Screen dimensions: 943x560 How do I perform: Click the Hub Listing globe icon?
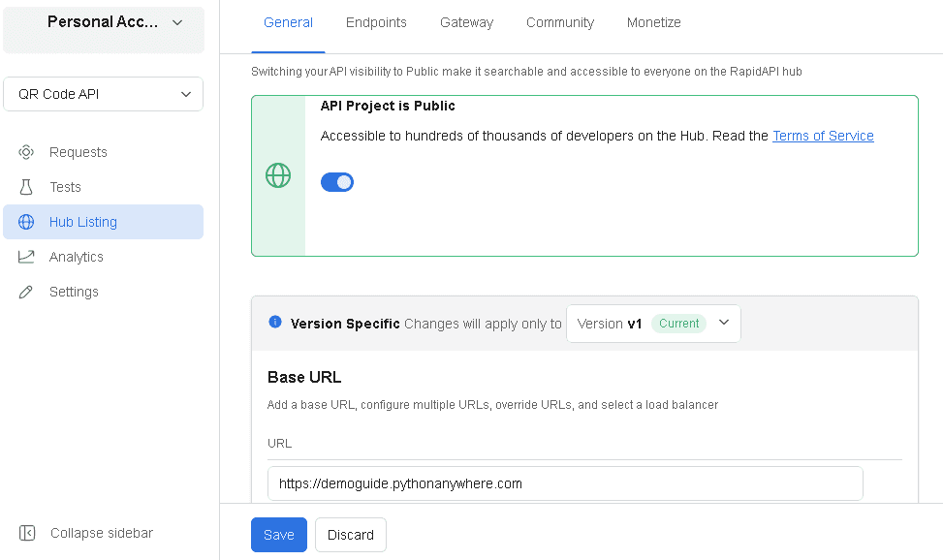26,222
